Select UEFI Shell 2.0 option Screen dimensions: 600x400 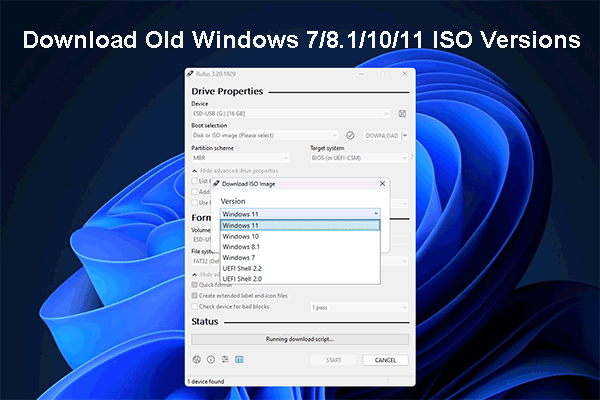[300, 279]
